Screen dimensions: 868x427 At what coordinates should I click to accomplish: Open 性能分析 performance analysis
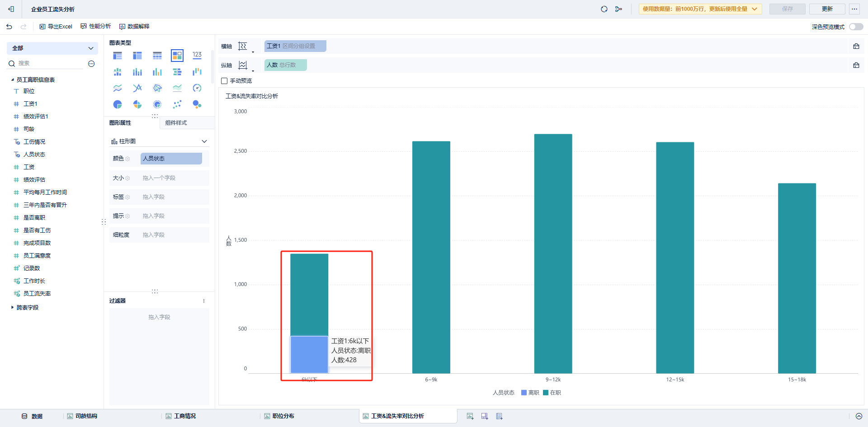pos(96,26)
